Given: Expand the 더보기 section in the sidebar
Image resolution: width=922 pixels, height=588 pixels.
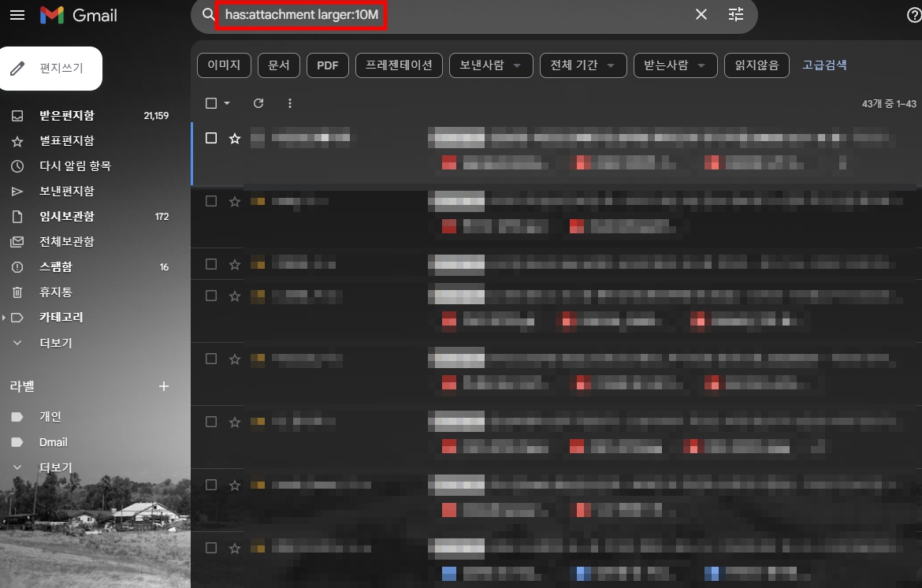Looking at the screenshot, I should (x=55, y=342).
